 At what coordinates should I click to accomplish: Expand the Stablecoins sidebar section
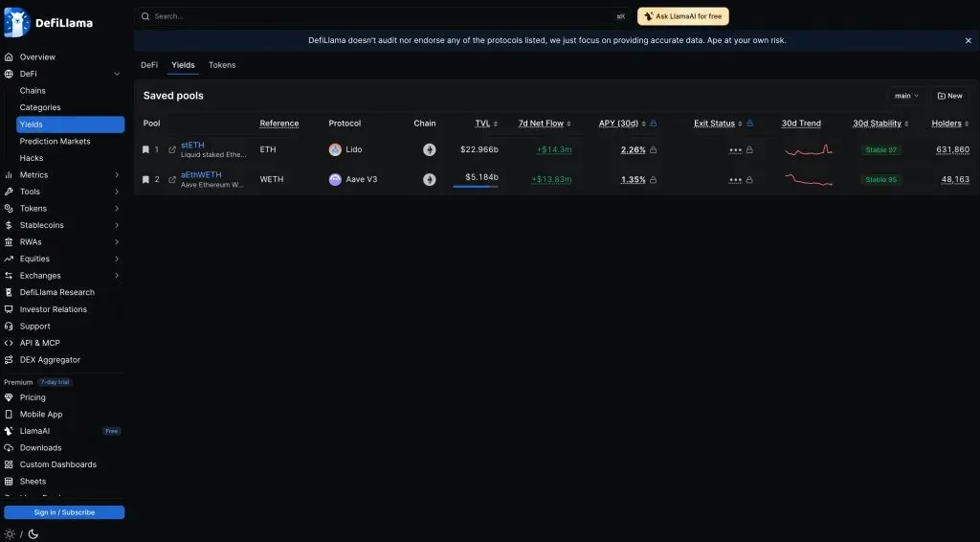coord(117,225)
